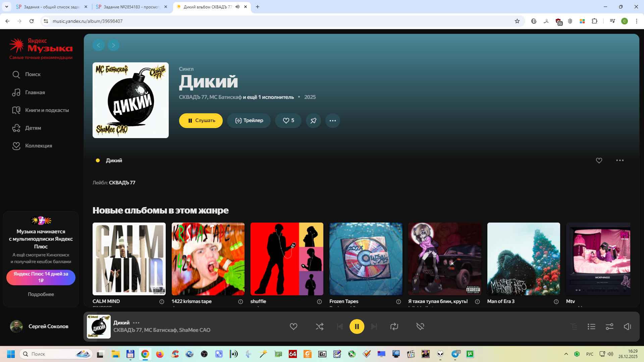Toggle shuffle mode in the player bar

tap(319, 326)
